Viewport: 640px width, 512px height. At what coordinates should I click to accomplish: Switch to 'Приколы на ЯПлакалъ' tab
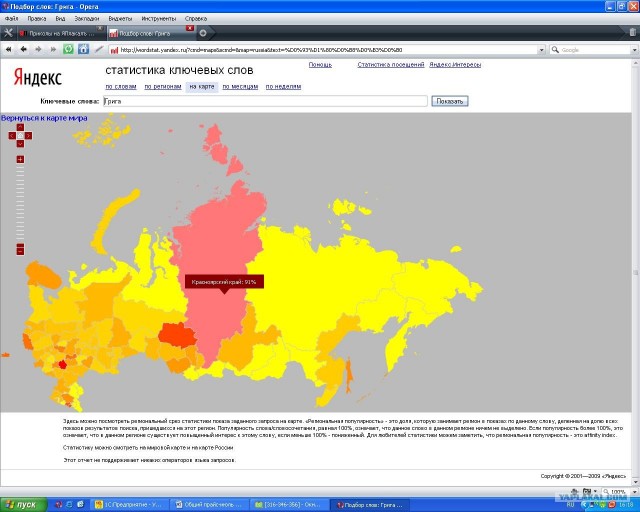(60, 33)
